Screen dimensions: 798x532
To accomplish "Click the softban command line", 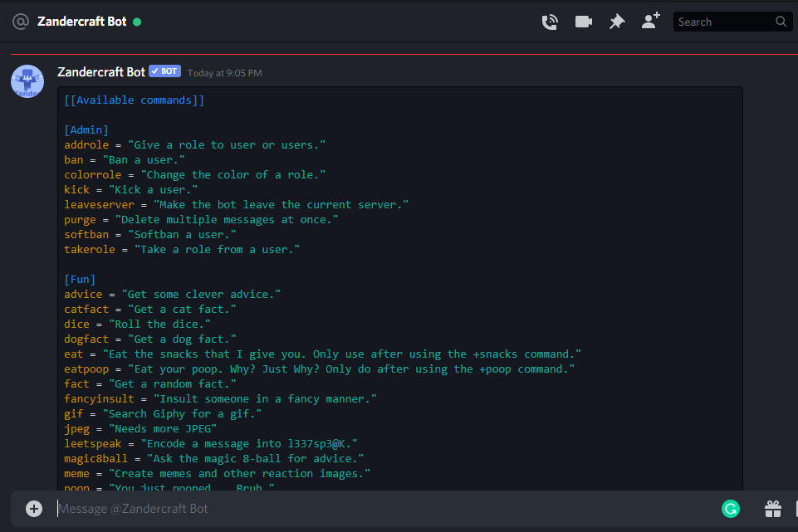I will coord(150,235).
